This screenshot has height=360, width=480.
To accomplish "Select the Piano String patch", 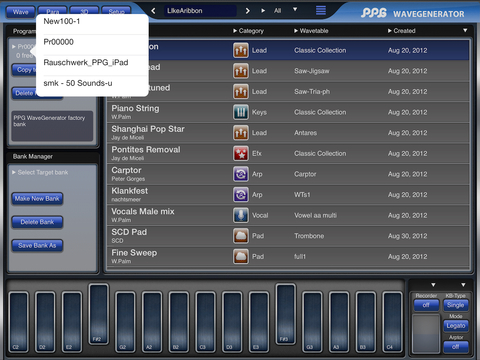I will tap(288, 112).
